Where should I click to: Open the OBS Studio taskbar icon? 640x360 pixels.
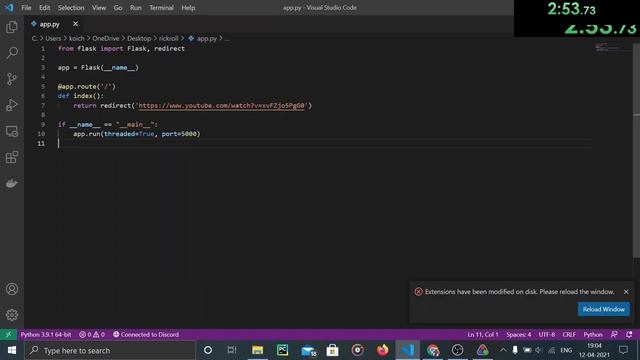[x=458, y=350]
